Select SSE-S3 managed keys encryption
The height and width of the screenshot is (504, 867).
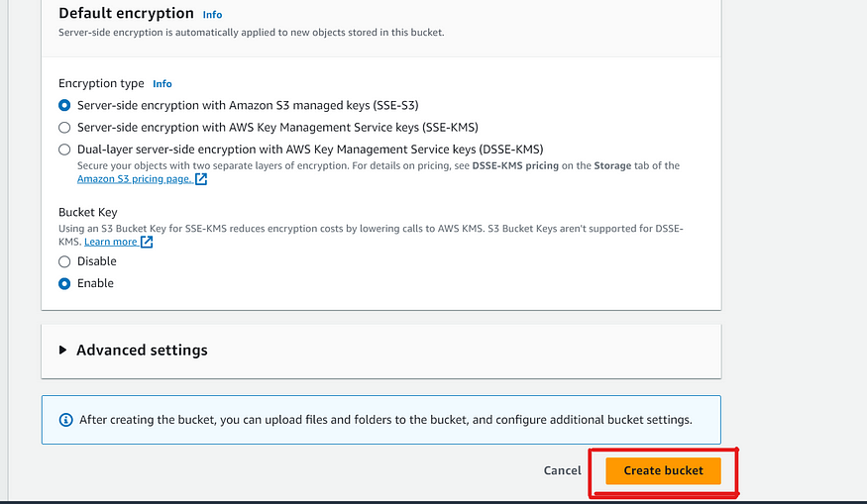click(64, 105)
